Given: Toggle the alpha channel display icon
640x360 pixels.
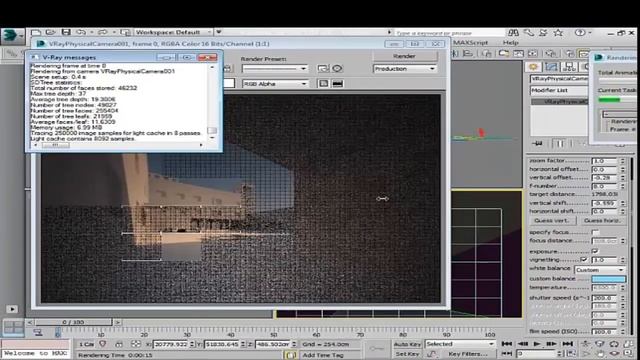Looking at the screenshot, I should click(x=323, y=84).
